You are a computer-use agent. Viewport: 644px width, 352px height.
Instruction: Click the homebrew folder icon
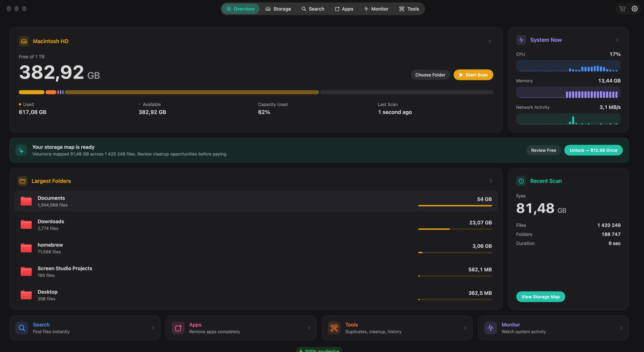(26, 248)
